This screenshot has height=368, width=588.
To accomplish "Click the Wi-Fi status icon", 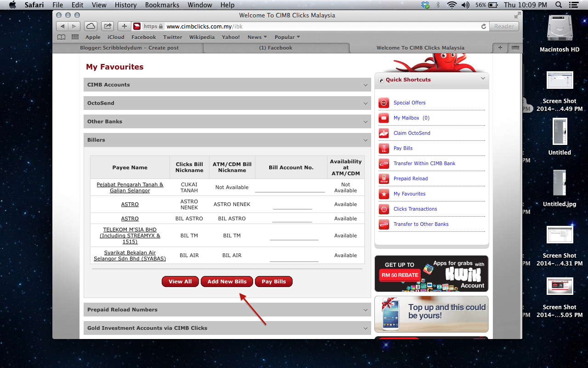I will coord(452,5).
